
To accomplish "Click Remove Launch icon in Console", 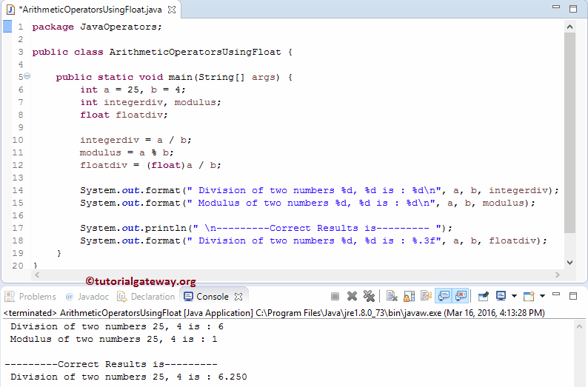I will pyautogui.click(x=352, y=296).
